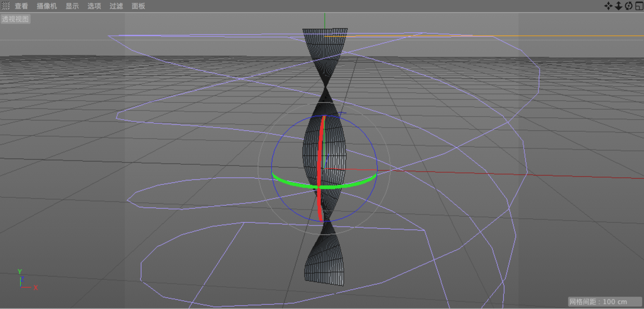Open the 面板 (Panel) menu

138,6
